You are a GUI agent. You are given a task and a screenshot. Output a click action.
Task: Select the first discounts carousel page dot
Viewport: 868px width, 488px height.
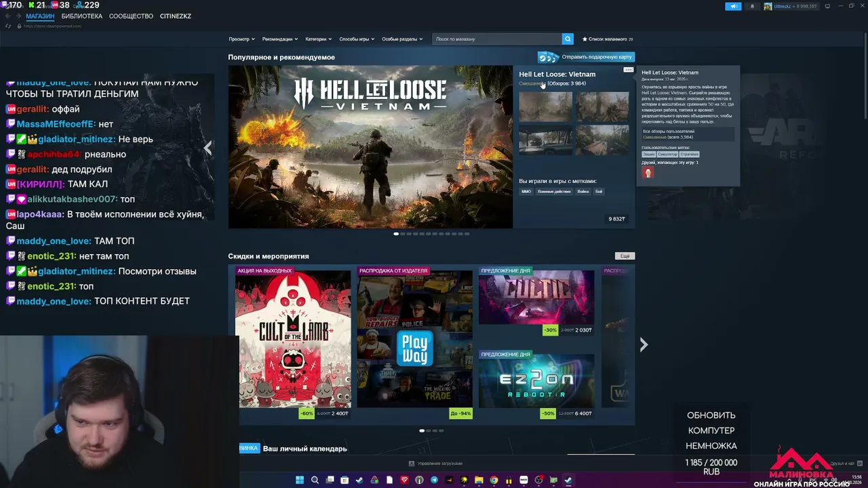pyautogui.click(x=422, y=430)
